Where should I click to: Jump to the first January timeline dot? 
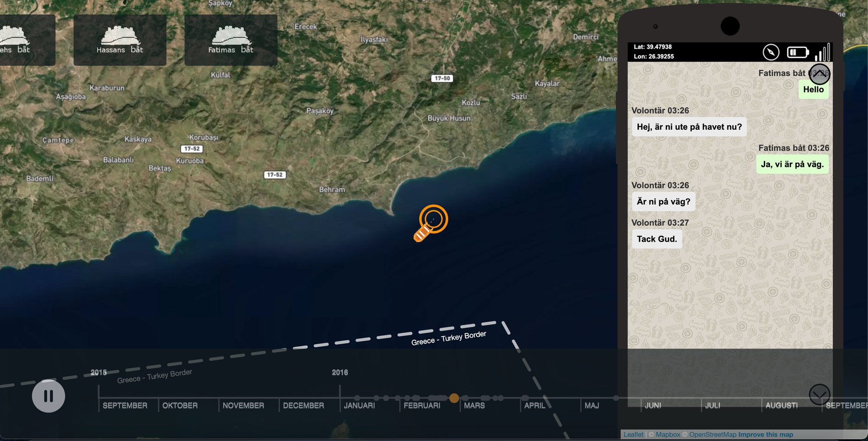[x=357, y=398]
